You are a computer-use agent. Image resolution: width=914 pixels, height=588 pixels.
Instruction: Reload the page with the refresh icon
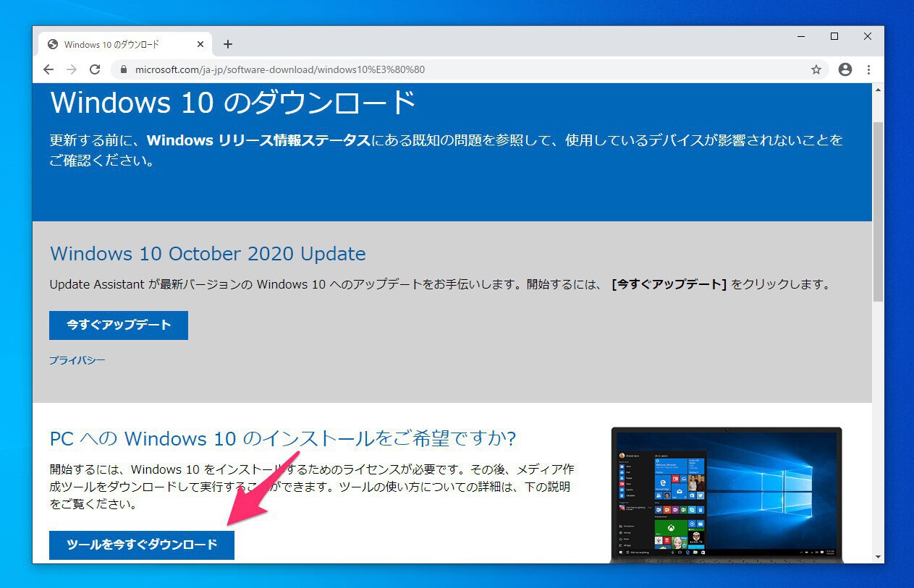click(94, 69)
